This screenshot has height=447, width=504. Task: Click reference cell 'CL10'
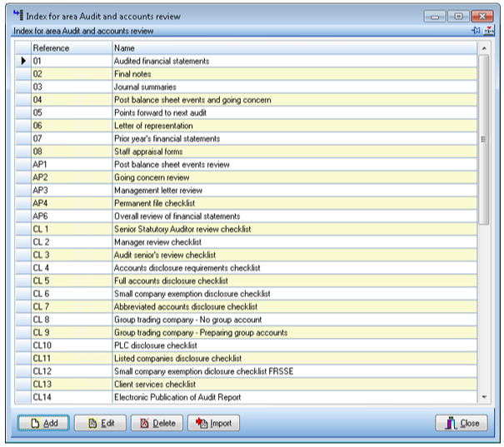tap(72, 345)
